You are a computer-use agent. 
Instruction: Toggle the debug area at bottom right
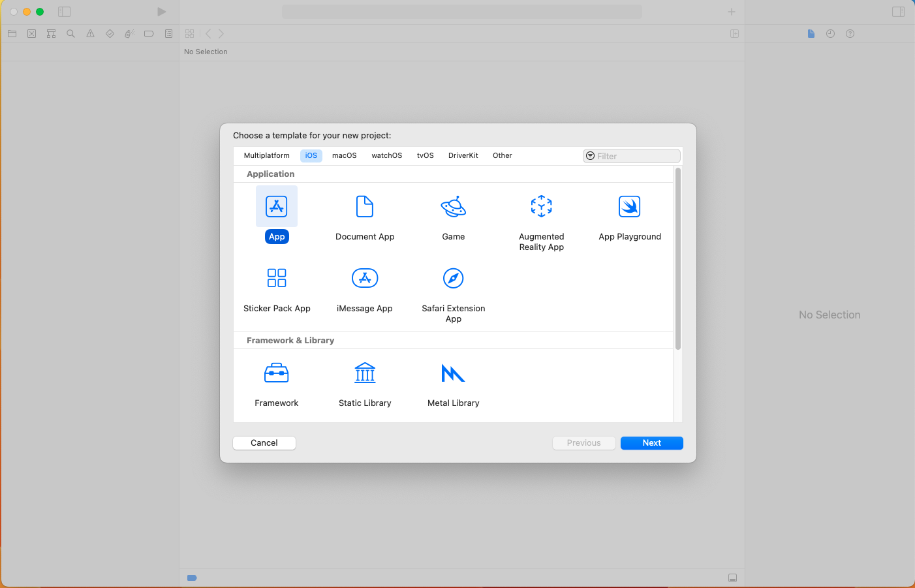732,578
